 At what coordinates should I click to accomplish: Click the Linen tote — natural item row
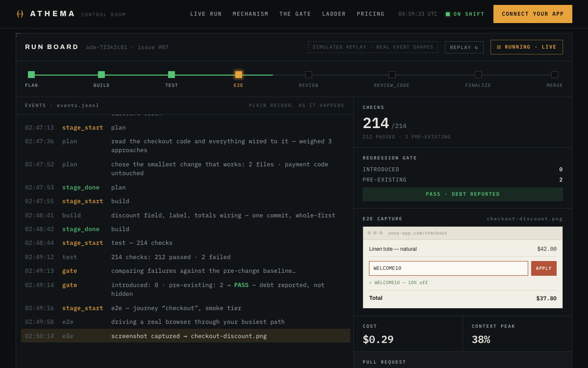tap(463, 249)
